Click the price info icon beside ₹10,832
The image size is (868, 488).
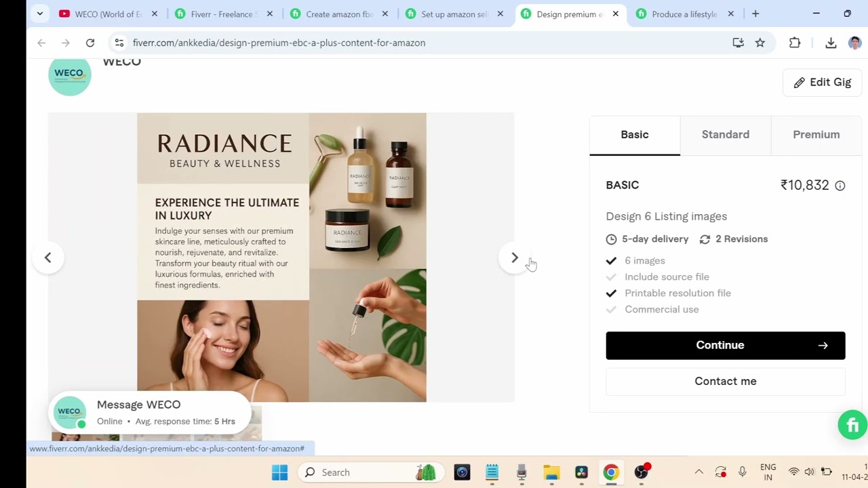tap(840, 186)
